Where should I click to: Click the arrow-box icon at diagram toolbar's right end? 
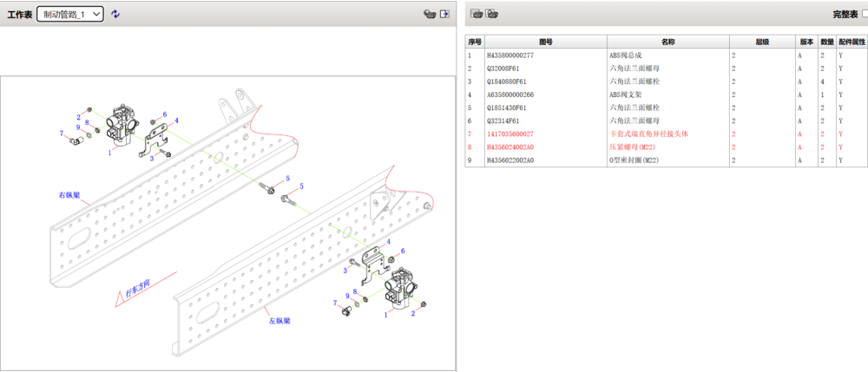[444, 14]
